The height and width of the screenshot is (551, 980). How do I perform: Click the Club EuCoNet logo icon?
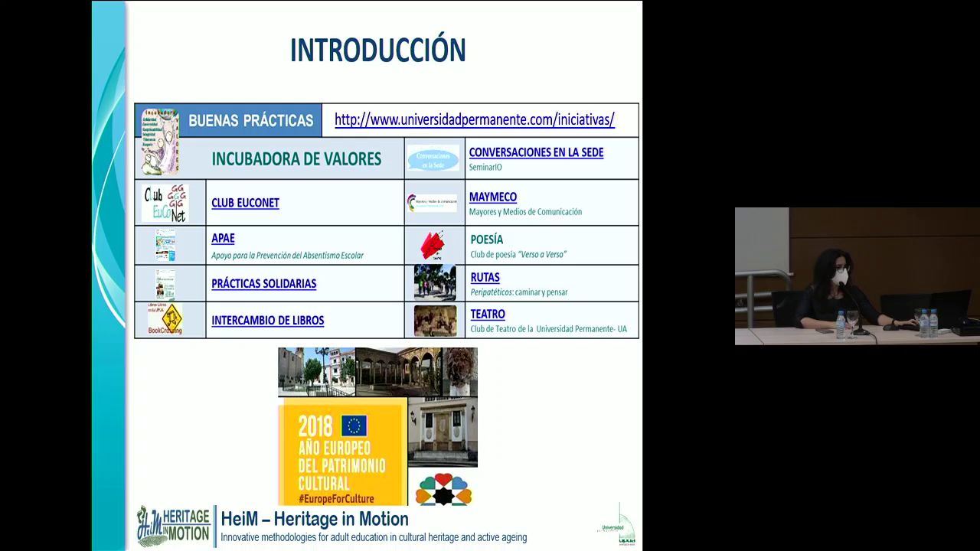[165, 203]
